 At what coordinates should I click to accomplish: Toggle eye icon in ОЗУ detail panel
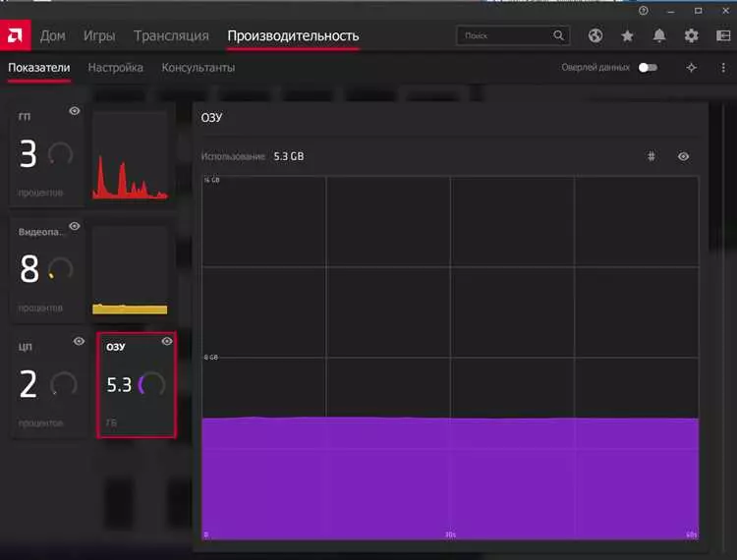pyautogui.click(x=683, y=156)
